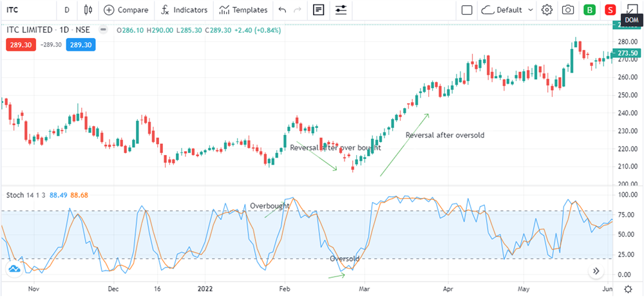Collapse the ITC LIMITED legend toggle
Image resolution: width=644 pixels, height=299 pixels.
tap(104, 30)
